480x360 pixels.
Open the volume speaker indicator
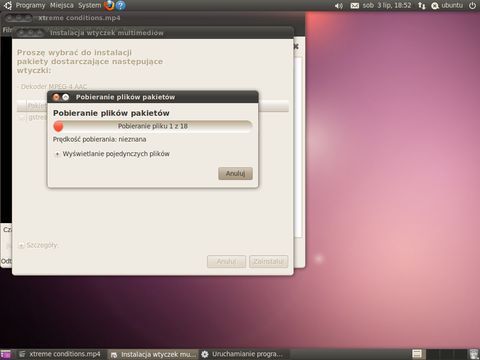point(338,6)
